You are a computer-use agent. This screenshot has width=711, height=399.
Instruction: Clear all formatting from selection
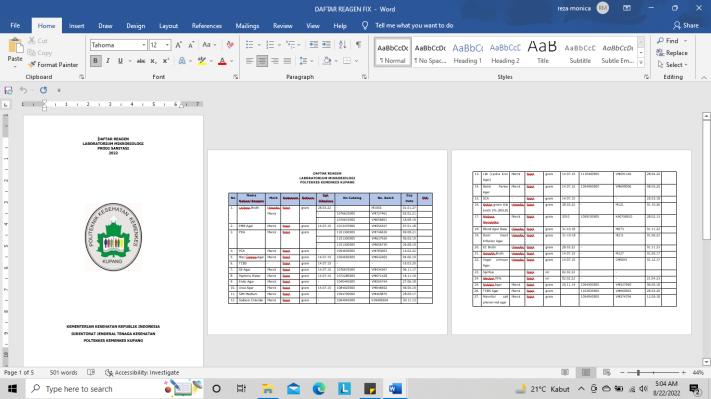[230, 44]
